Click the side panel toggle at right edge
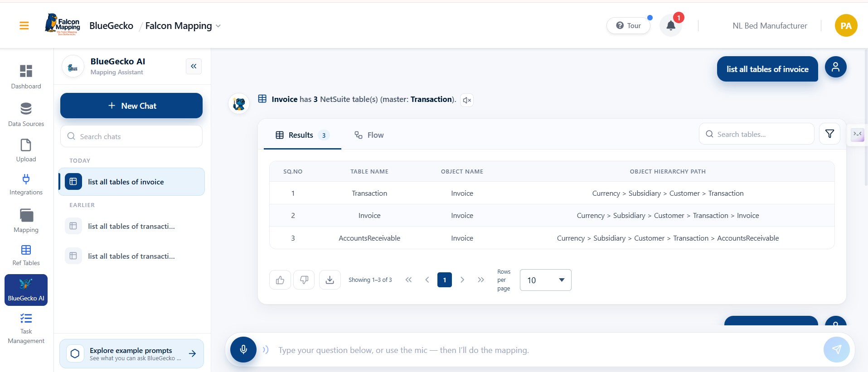This screenshot has width=868, height=372. [x=858, y=135]
